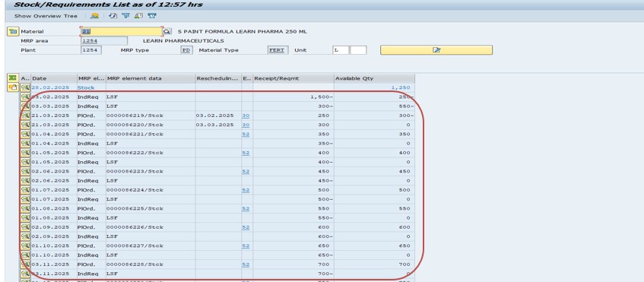Screen dimensions: 644x282
Task: Click the rightmost toolbar filter icon
Action: (152, 16)
